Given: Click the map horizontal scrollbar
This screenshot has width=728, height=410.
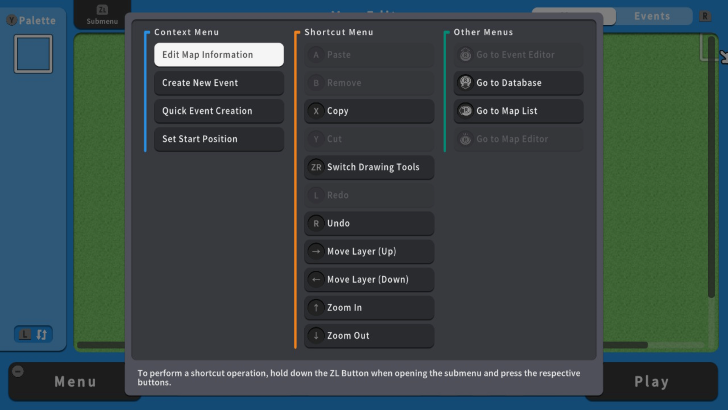Looking at the screenshot, I should [x=362, y=345].
